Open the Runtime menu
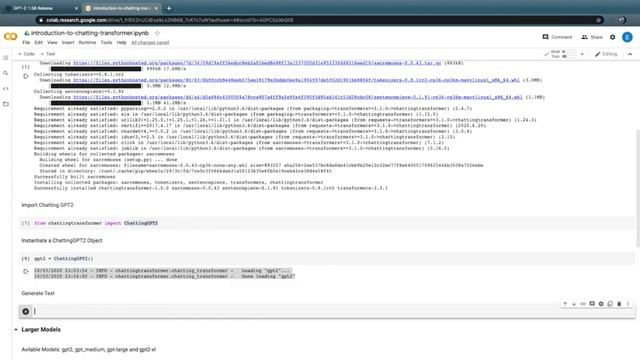Screen dimensions: 640x360 coord(87,42)
